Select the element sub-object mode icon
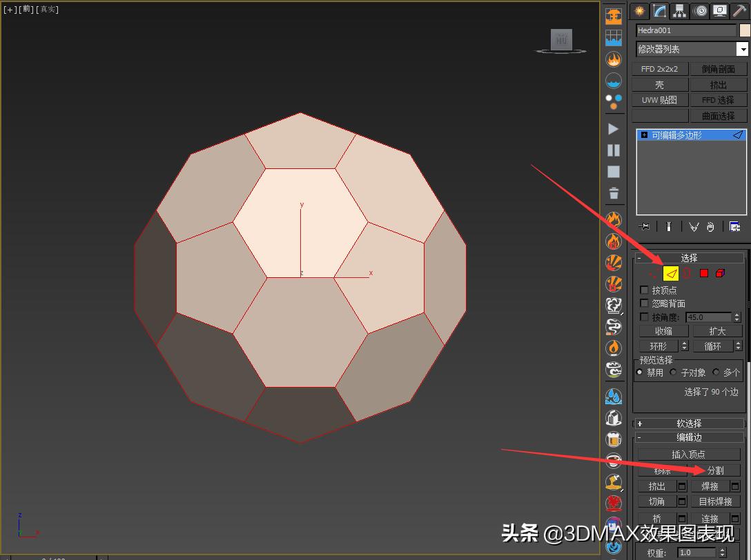Image resolution: width=751 pixels, height=560 pixels. tap(720, 273)
